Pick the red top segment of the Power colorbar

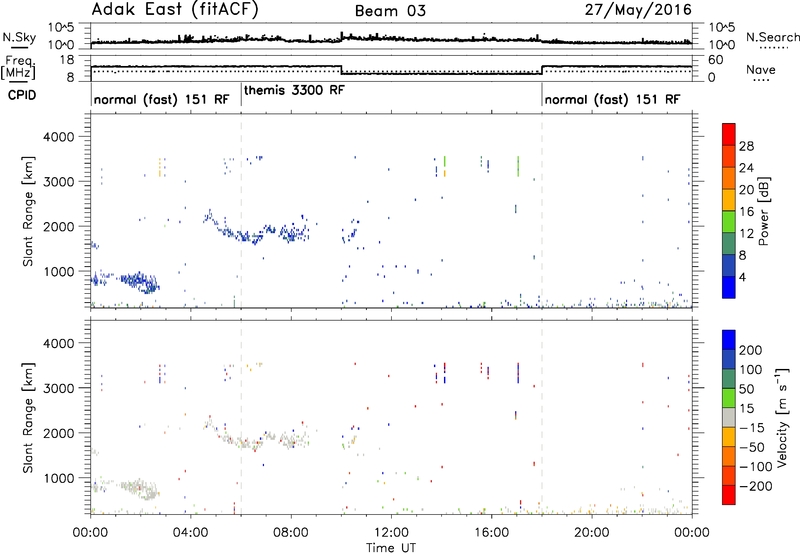(729, 134)
